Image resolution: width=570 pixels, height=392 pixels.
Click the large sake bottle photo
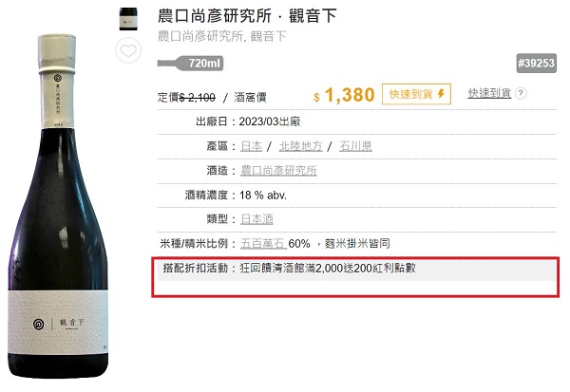(58, 206)
